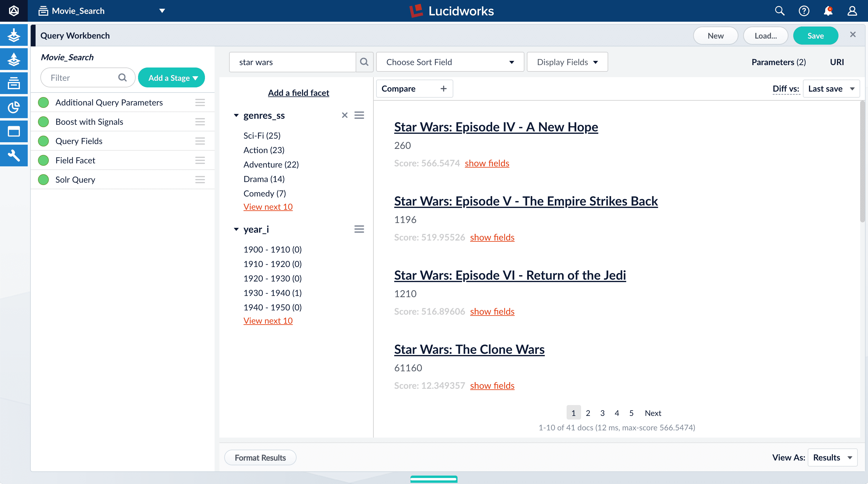868x484 pixels.
Task: Click the user profile icon
Action: pyautogui.click(x=852, y=11)
